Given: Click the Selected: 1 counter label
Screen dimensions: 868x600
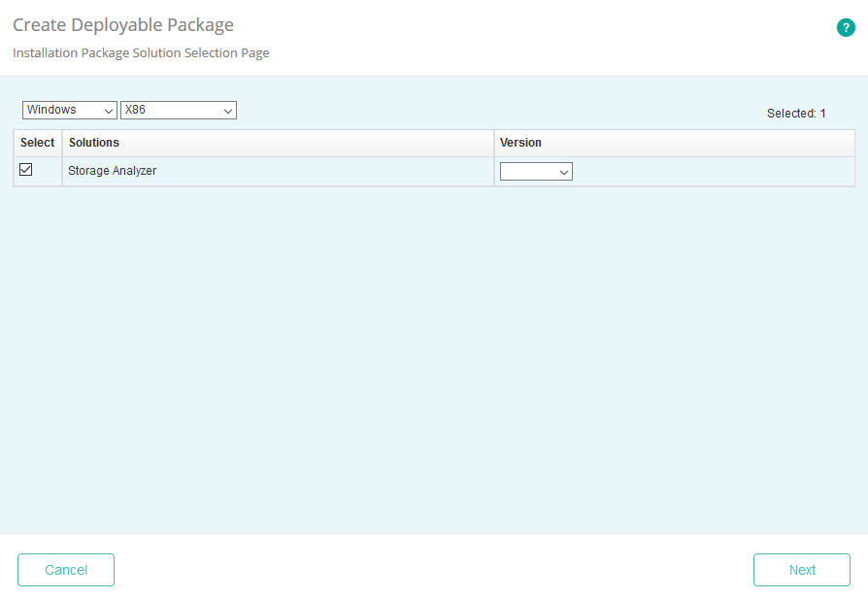Looking at the screenshot, I should (796, 113).
